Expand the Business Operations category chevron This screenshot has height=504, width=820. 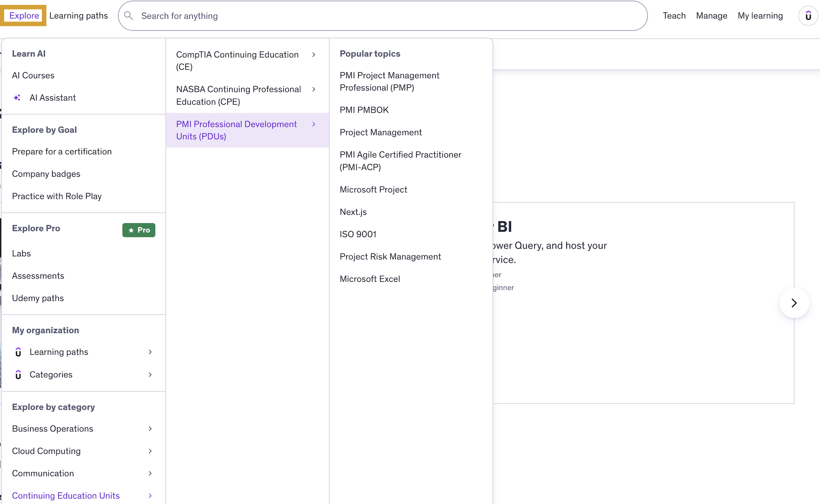(x=150, y=429)
